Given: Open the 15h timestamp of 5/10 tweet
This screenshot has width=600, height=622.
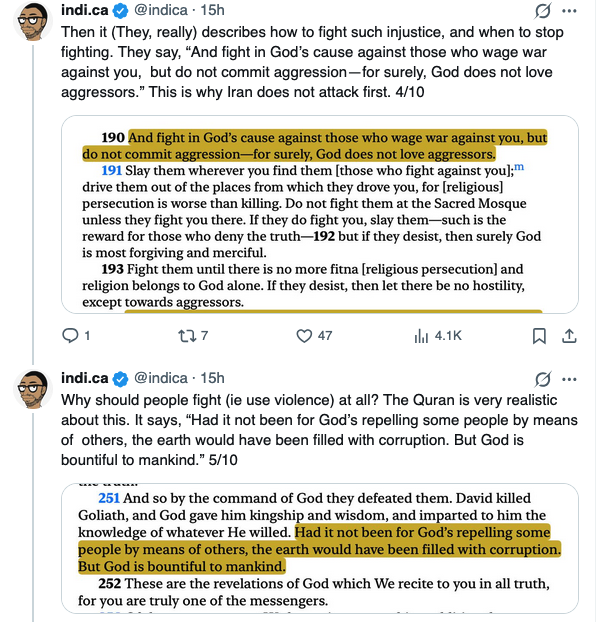Looking at the screenshot, I should tap(213, 377).
